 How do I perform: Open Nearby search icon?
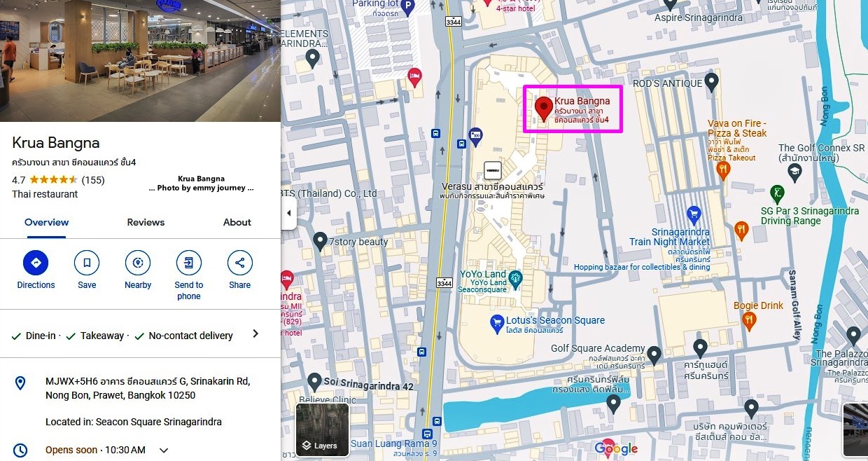click(138, 263)
